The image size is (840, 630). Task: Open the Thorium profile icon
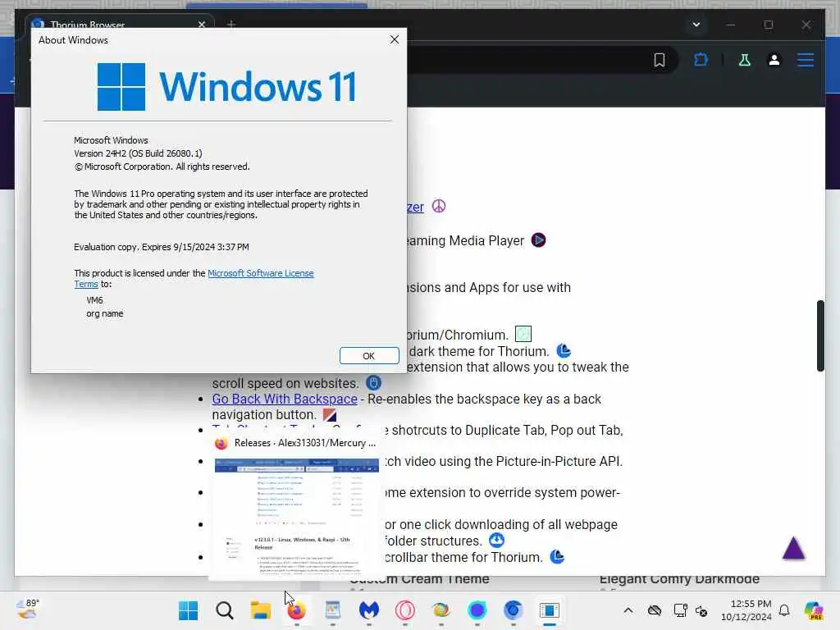coord(774,60)
